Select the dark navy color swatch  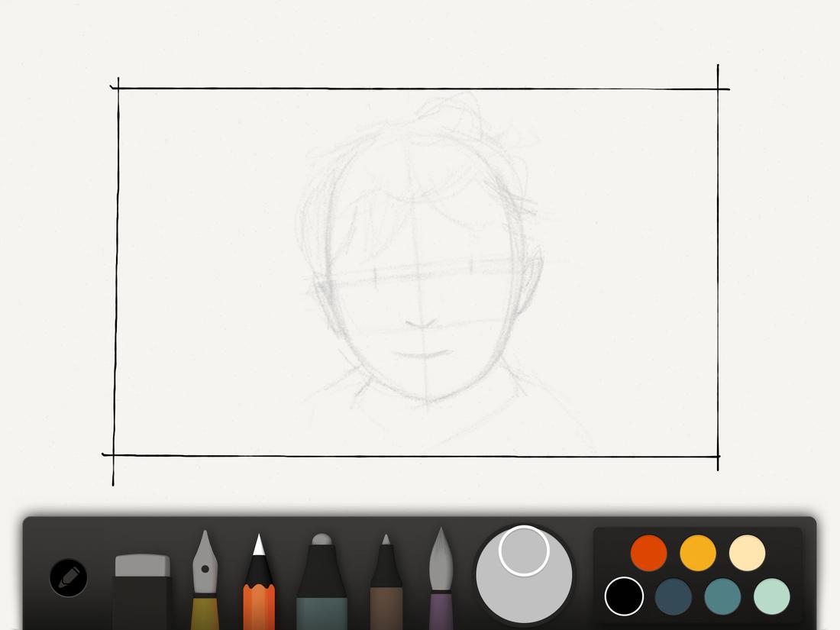click(673, 597)
